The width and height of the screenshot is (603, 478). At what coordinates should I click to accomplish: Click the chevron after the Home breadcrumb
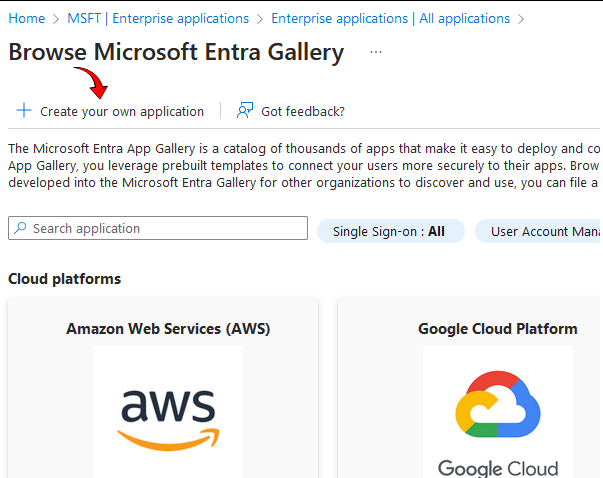56,19
